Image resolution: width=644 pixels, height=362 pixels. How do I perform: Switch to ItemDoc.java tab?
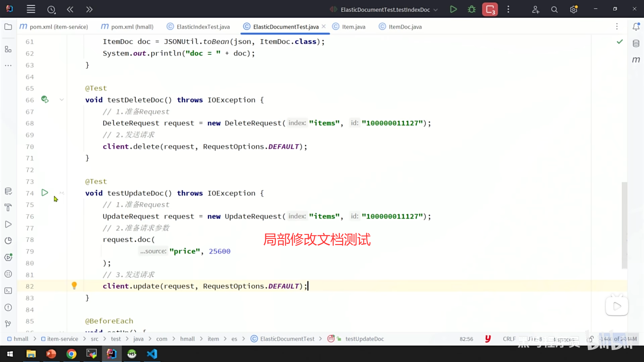405,27
